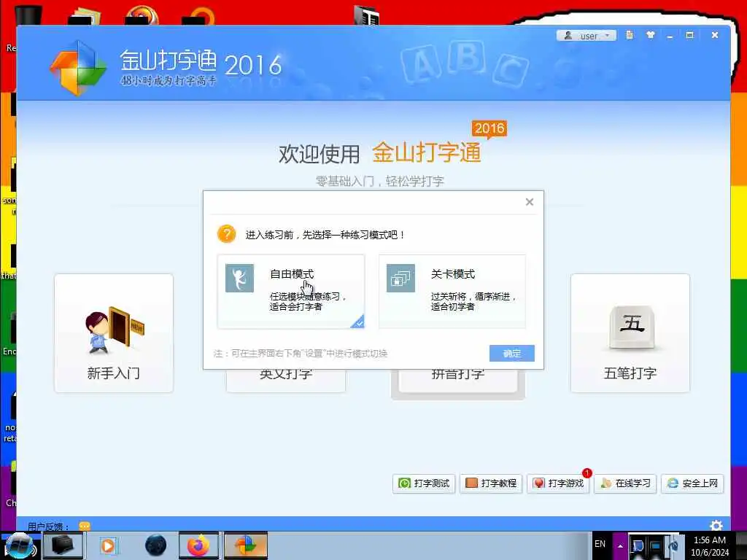
Task: Close the practice mode dialog
Action: click(x=530, y=202)
